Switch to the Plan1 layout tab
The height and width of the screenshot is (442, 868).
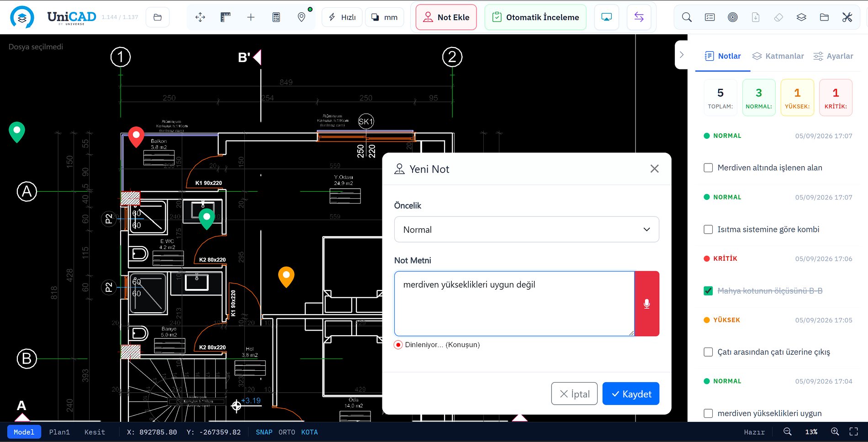tap(59, 432)
